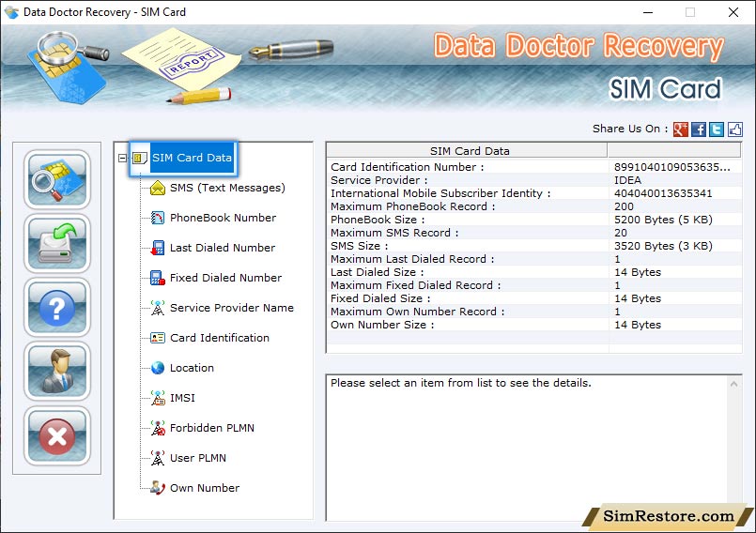Click the envelope icon for SMS

158,188
